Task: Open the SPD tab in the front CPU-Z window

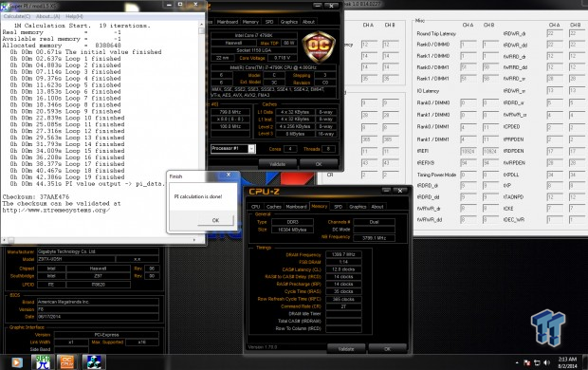Action: [x=338, y=207]
